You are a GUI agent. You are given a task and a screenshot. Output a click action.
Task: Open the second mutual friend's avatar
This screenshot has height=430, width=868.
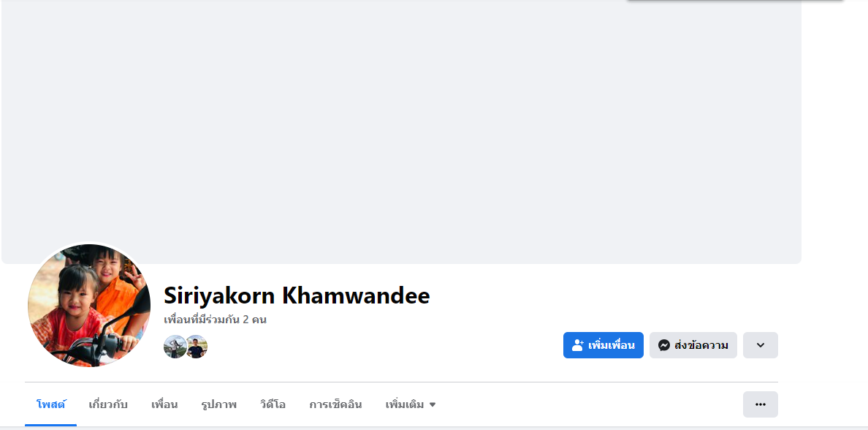click(196, 347)
